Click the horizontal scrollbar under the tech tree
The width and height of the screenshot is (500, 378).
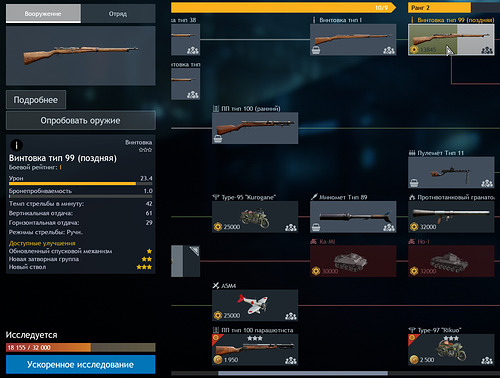[303, 373]
